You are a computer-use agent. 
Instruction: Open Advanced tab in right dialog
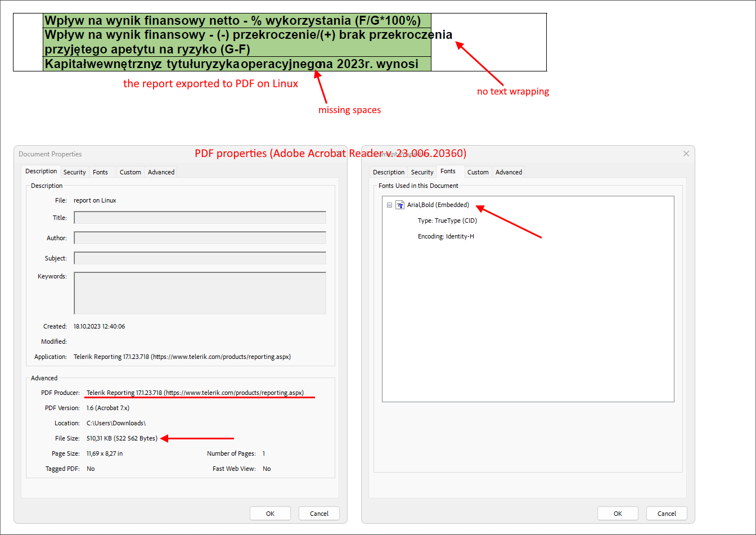[508, 172]
